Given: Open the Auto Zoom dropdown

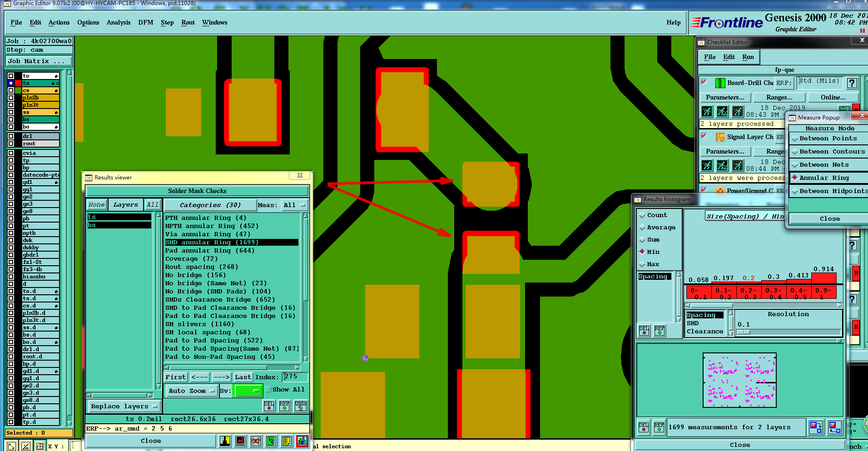Looking at the screenshot, I should pyautogui.click(x=192, y=391).
